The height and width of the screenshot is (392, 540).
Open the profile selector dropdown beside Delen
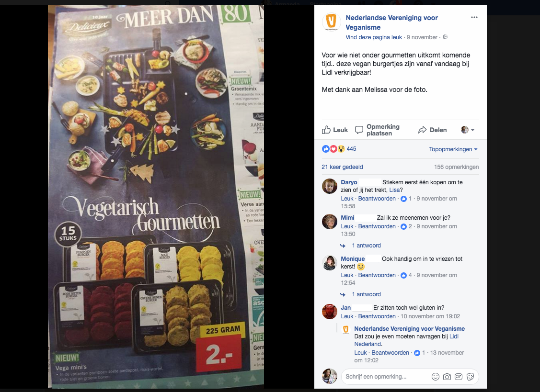(x=468, y=130)
